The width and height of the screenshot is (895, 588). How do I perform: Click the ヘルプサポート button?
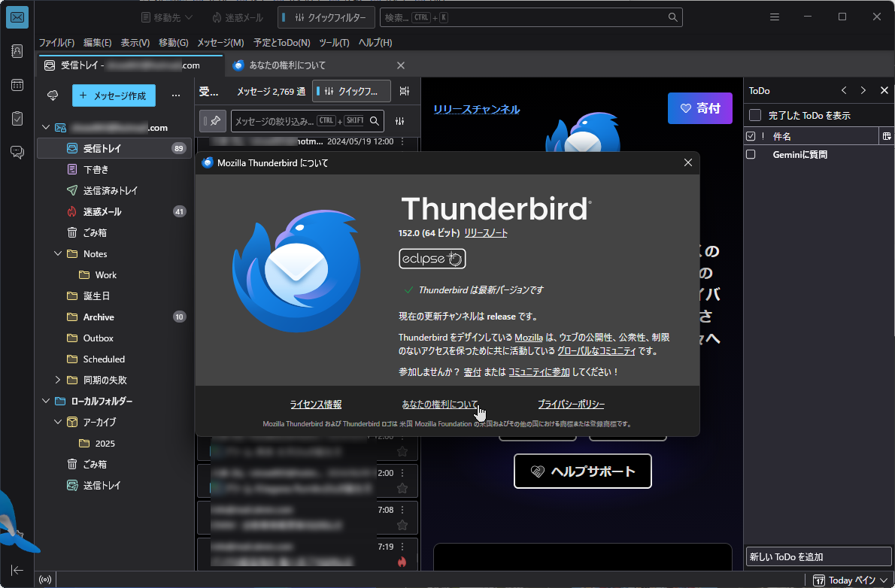583,471
